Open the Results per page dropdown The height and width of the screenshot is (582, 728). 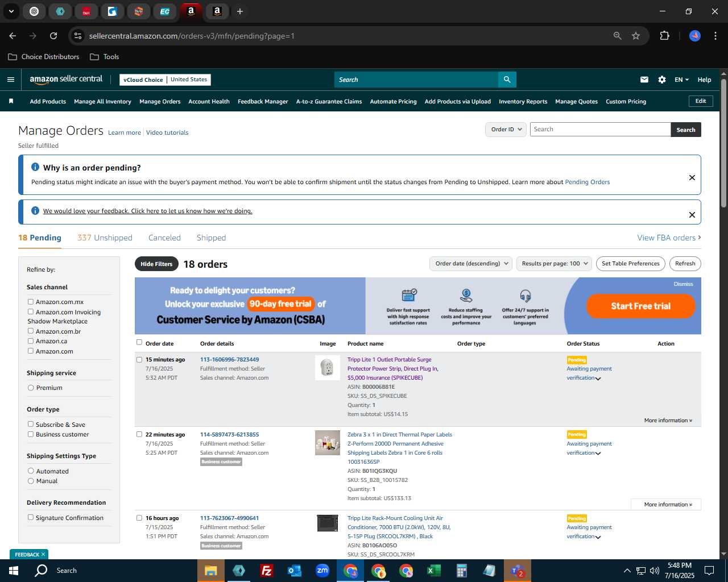(555, 264)
